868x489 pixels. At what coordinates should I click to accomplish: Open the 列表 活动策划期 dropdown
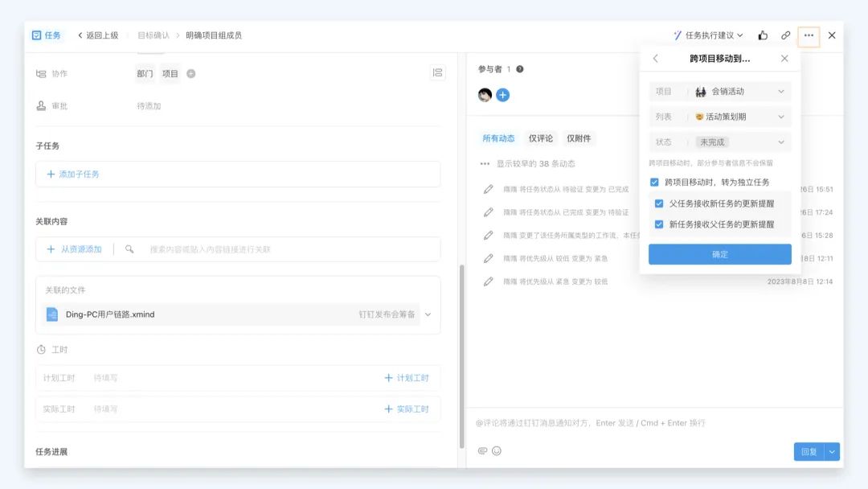pos(719,117)
